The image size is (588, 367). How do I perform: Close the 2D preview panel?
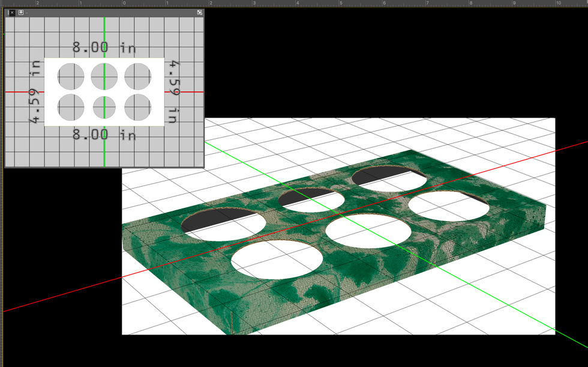click(13, 13)
